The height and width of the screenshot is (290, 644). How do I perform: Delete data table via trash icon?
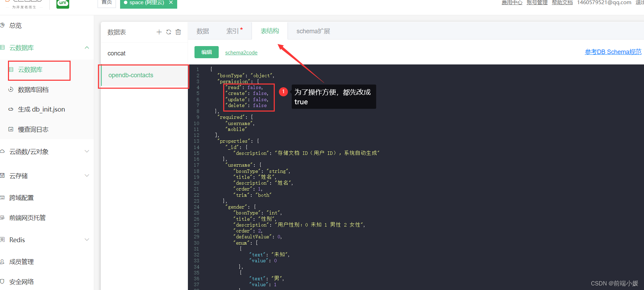(178, 32)
